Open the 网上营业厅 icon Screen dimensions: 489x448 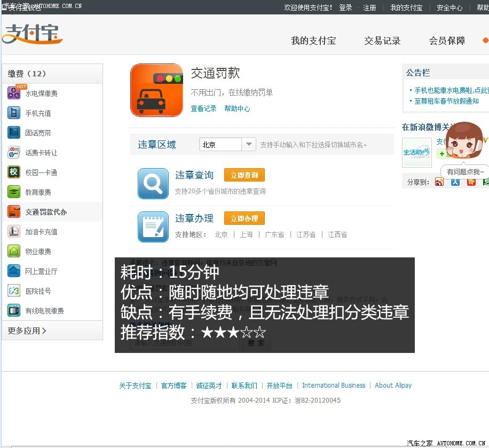click(x=14, y=271)
